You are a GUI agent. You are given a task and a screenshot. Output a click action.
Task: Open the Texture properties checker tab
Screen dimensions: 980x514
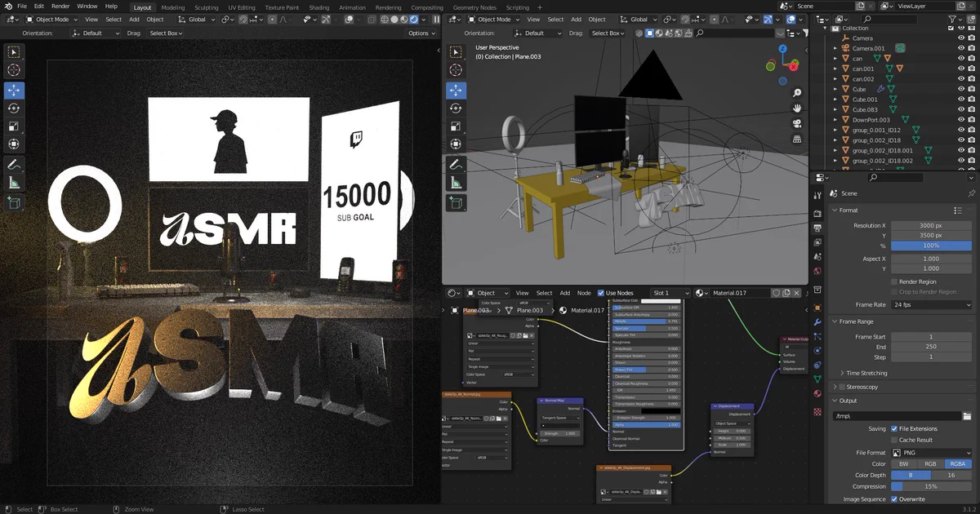coord(817,412)
